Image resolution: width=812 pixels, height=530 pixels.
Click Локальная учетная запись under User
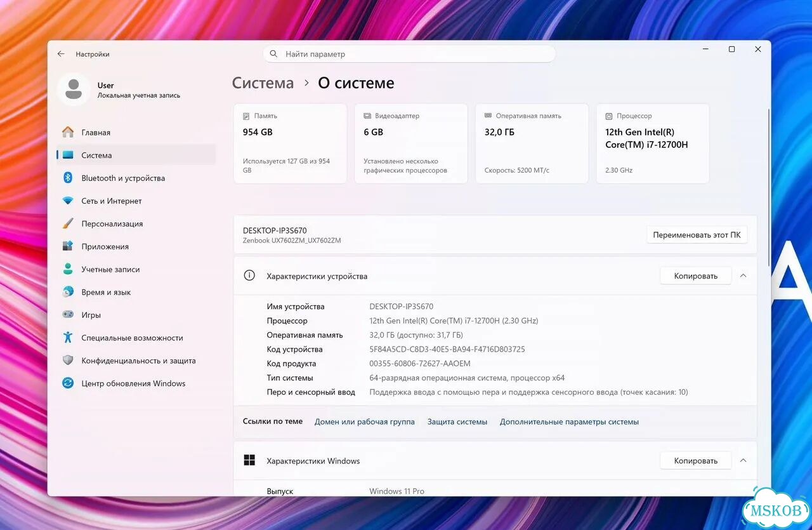coord(139,95)
